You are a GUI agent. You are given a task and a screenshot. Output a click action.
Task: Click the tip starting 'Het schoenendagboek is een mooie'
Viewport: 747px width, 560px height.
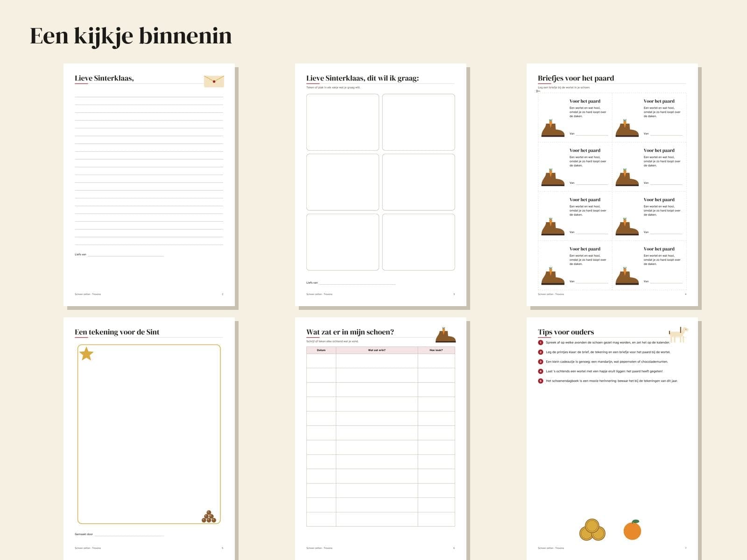[x=612, y=381]
